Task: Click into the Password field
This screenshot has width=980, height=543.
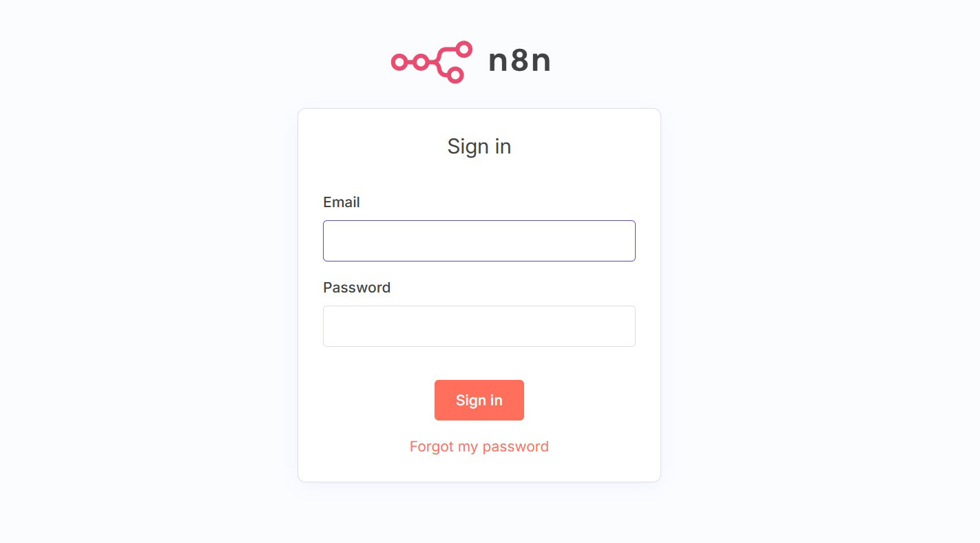Action: point(479,326)
